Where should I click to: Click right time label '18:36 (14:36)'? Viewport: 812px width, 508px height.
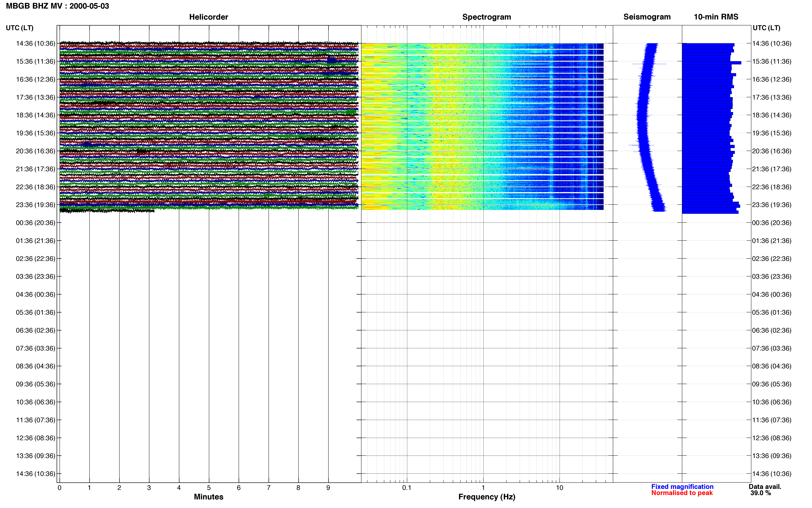[x=772, y=115]
